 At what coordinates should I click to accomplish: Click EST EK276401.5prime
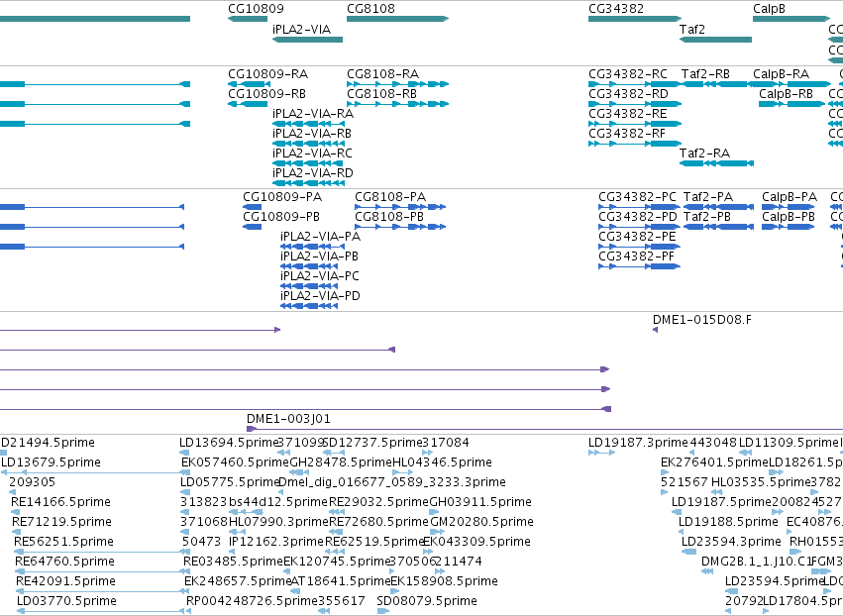click(x=665, y=473)
